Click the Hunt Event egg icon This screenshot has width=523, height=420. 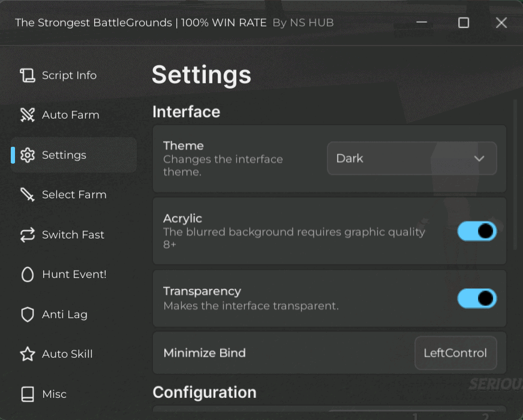point(28,274)
